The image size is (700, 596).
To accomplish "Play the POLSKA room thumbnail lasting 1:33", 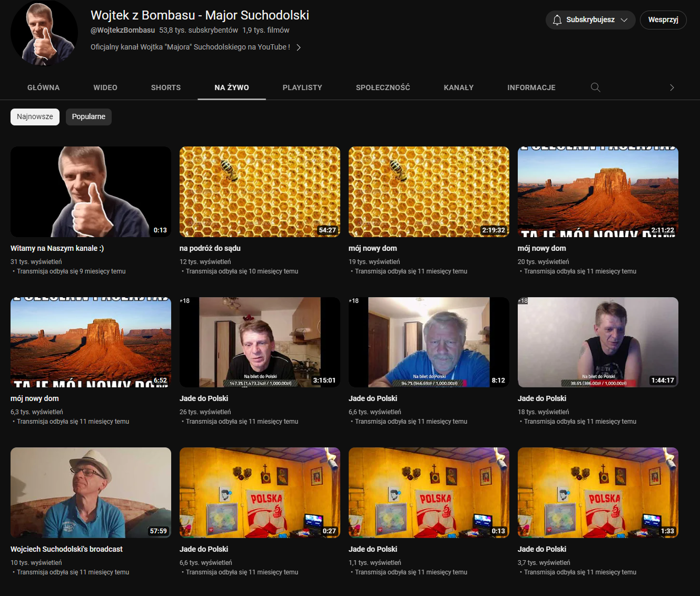I will point(598,493).
